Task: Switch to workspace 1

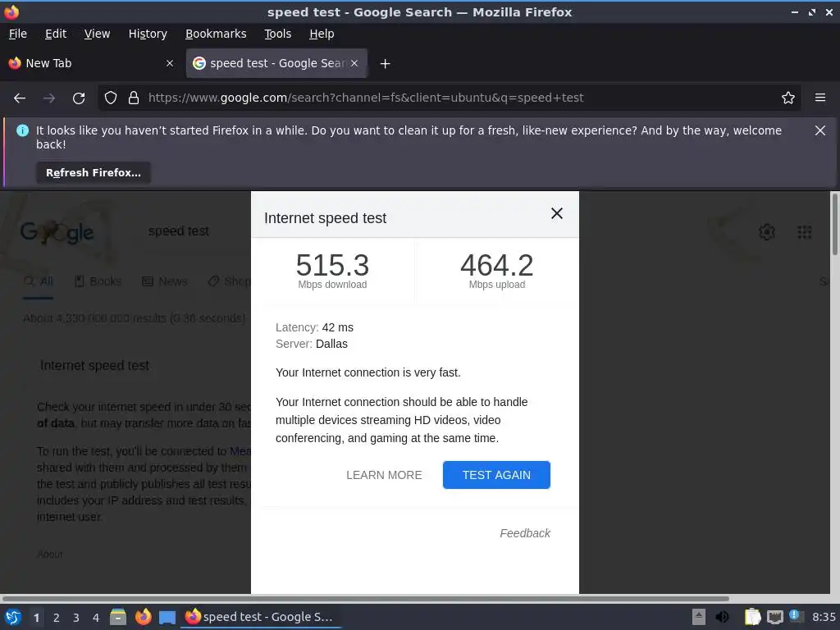Action: click(36, 618)
